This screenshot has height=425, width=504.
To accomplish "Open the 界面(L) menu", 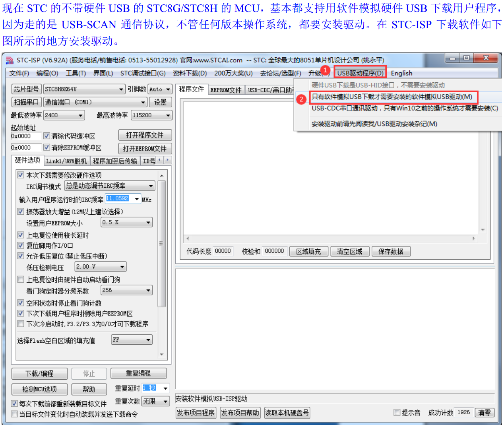I will pos(103,73).
